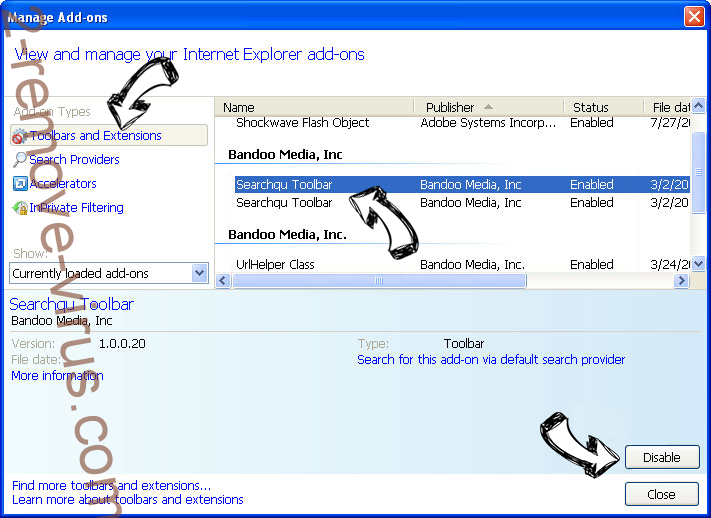Click the Accelerators icon

pyautogui.click(x=19, y=183)
